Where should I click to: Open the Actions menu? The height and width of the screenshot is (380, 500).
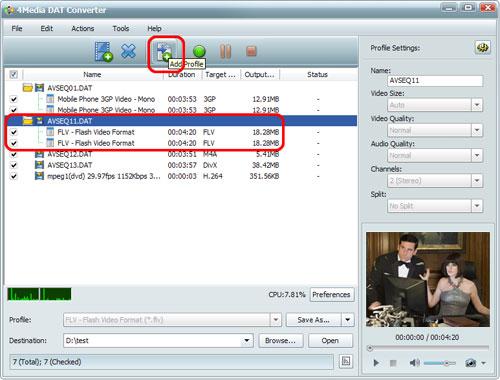[83, 29]
